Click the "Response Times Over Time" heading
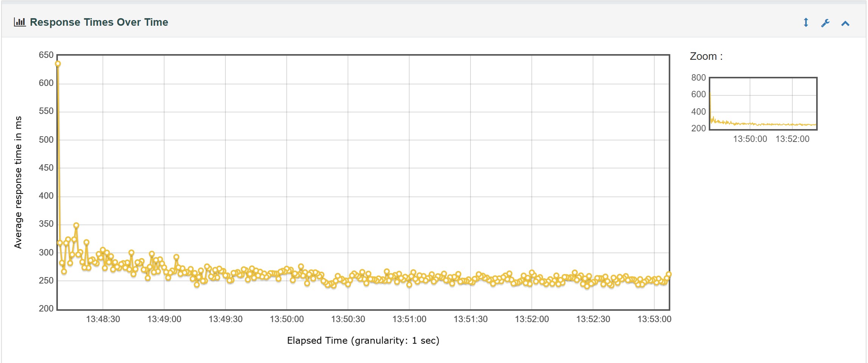This screenshot has height=363, width=868. [x=99, y=22]
